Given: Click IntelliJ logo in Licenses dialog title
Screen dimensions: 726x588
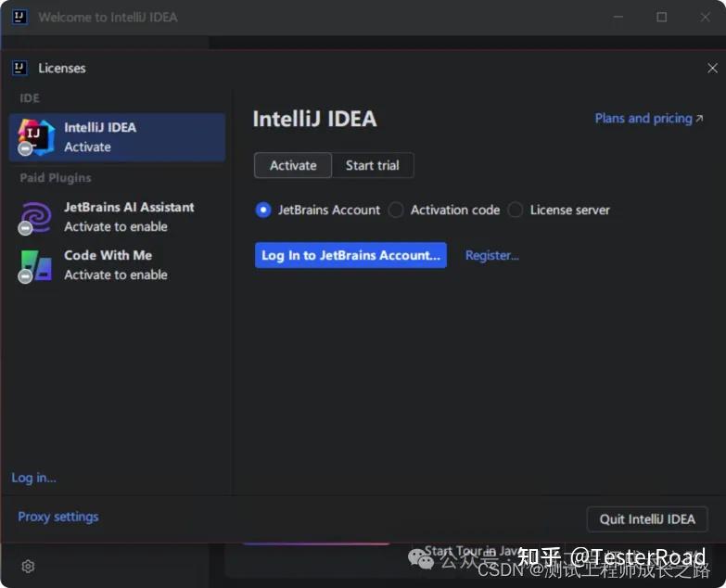Looking at the screenshot, I should coord(19,68).
